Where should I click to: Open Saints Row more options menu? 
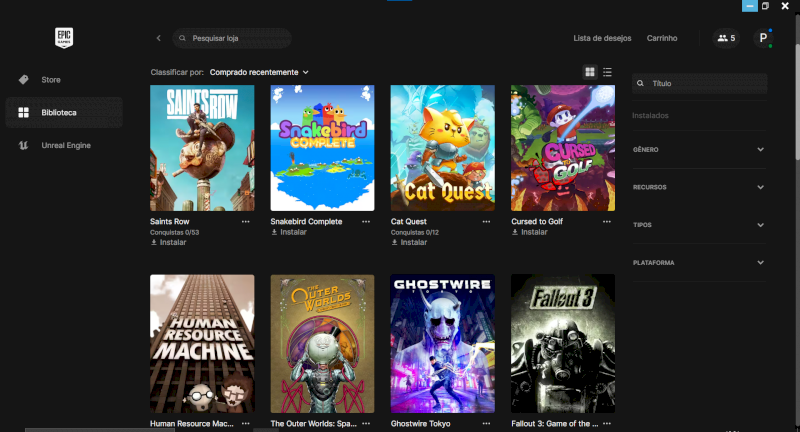[x=245, y=221]
